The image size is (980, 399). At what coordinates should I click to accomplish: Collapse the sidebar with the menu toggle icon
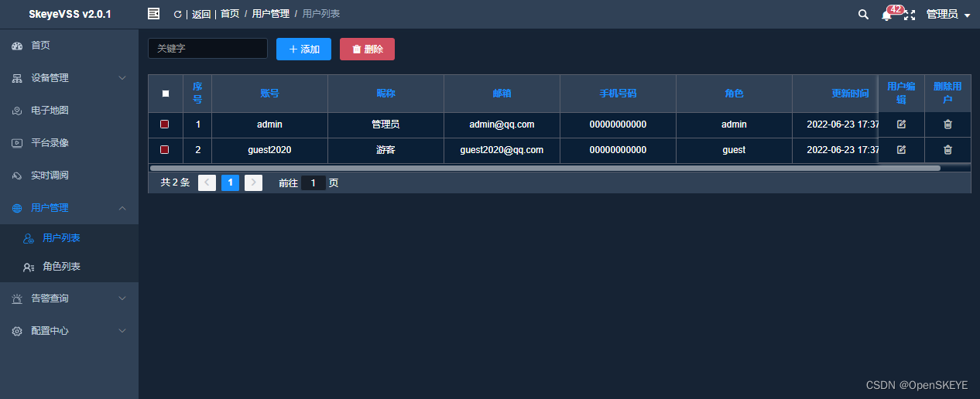click(153, 14)
